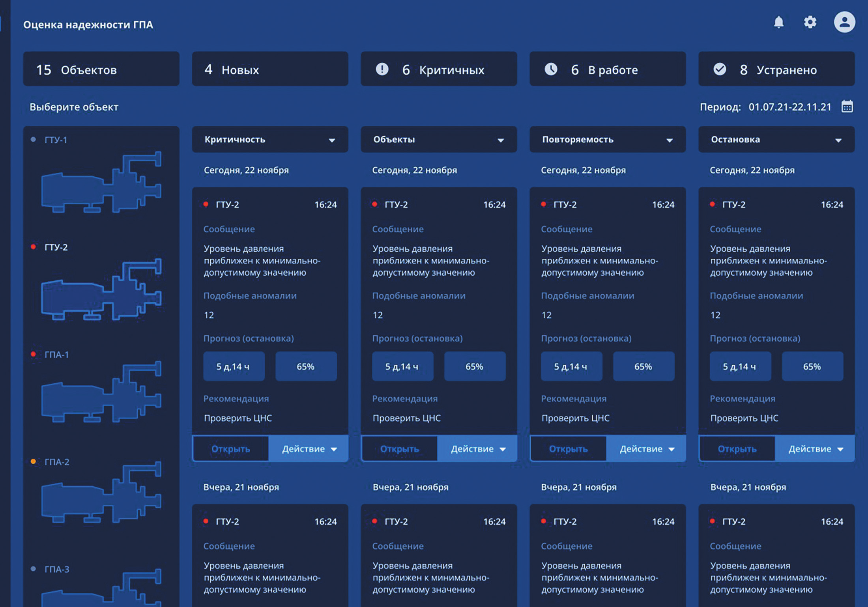Screen dimensions: 868x607
Task: Select the ГПА-1 unit image
Action: (101, 392)
